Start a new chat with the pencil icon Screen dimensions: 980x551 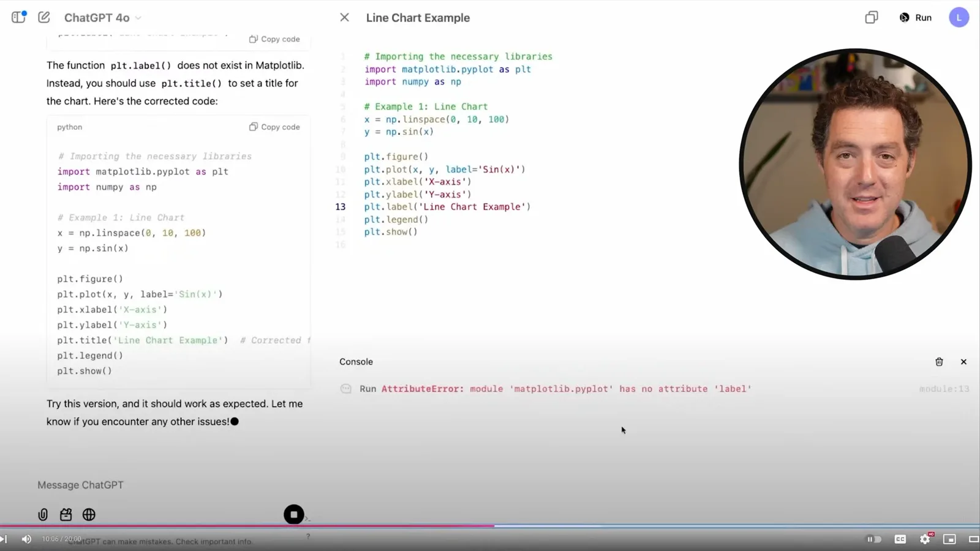[x=44, y=17]
